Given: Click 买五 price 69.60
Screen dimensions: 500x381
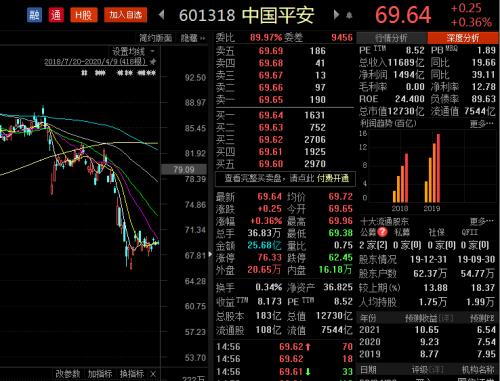Looking at the screenshot, I should [271, 164].
